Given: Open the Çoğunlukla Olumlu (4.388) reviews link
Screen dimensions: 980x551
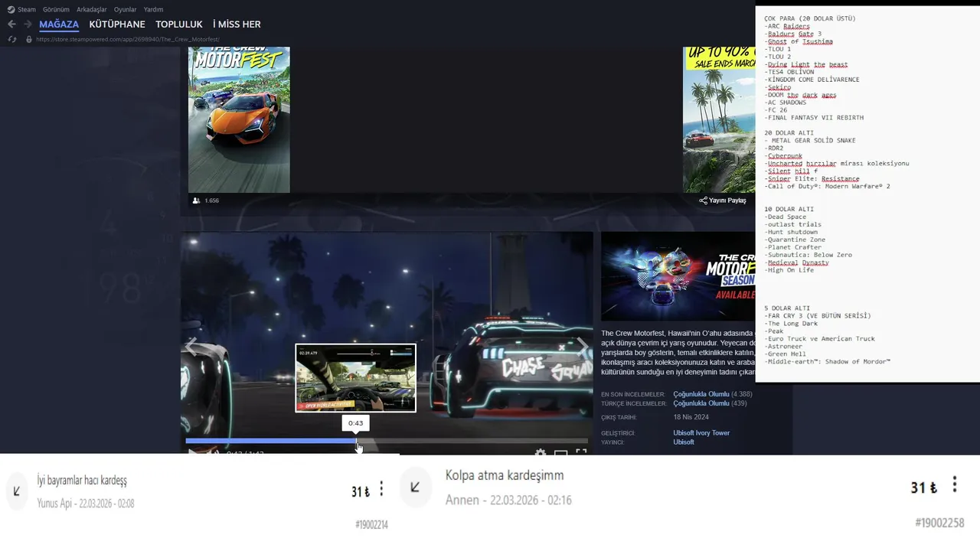Looking at the screenshot, I should tap(712, 394).
